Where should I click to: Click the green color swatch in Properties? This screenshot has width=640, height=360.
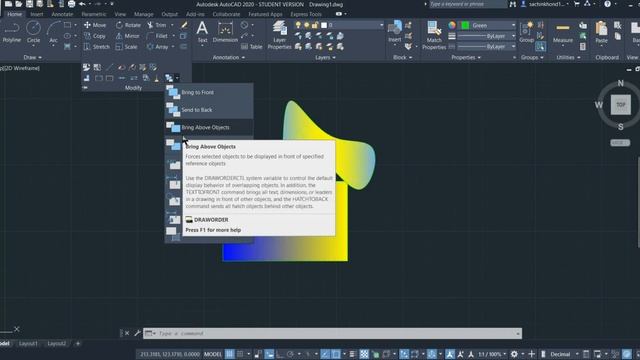[x=465, y=25]
